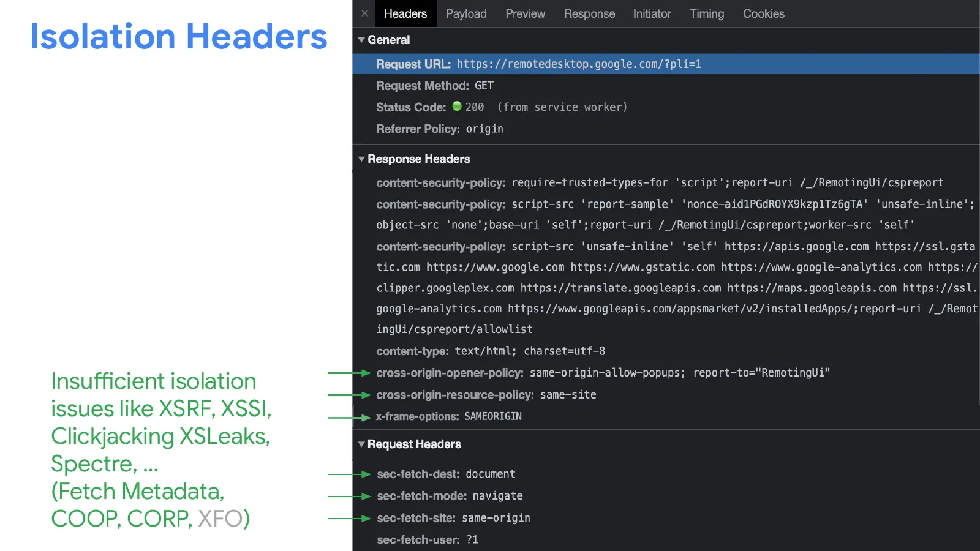This screenshot has height=551, width=980.
Task: Collapse the Request Headers section
Action: (361, 444)
